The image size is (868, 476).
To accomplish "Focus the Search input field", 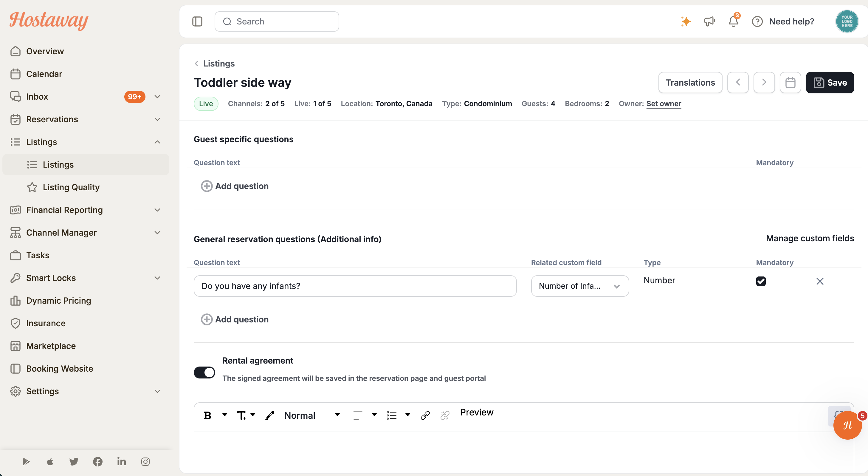I will point(277,21).
